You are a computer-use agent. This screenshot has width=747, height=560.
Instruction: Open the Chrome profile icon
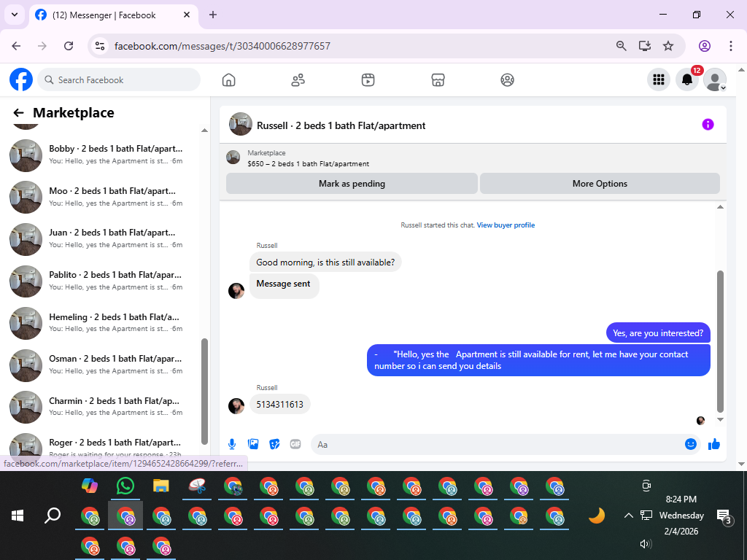(x=704, y=46)
